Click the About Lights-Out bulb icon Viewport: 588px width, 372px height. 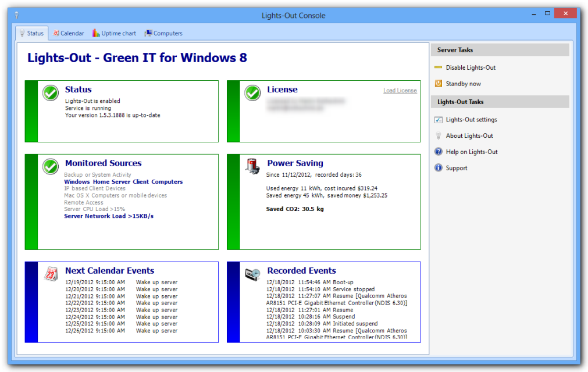[438, 135]
